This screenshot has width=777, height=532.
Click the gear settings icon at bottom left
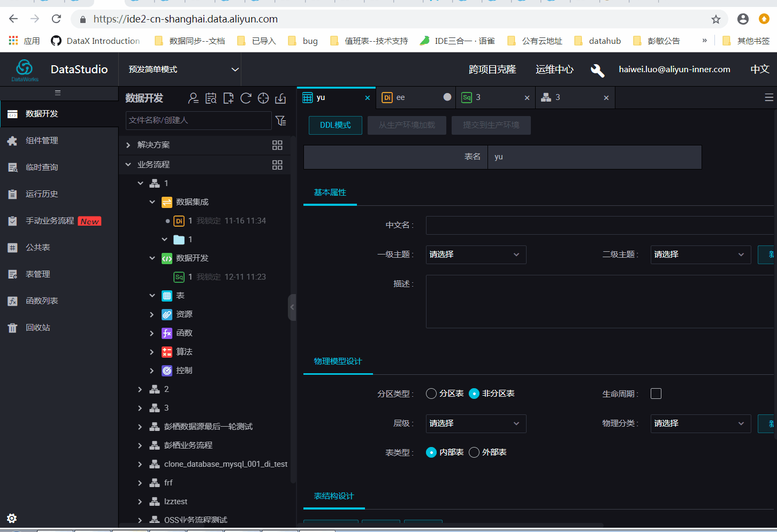pyautogui.click(x=12, y=518)
